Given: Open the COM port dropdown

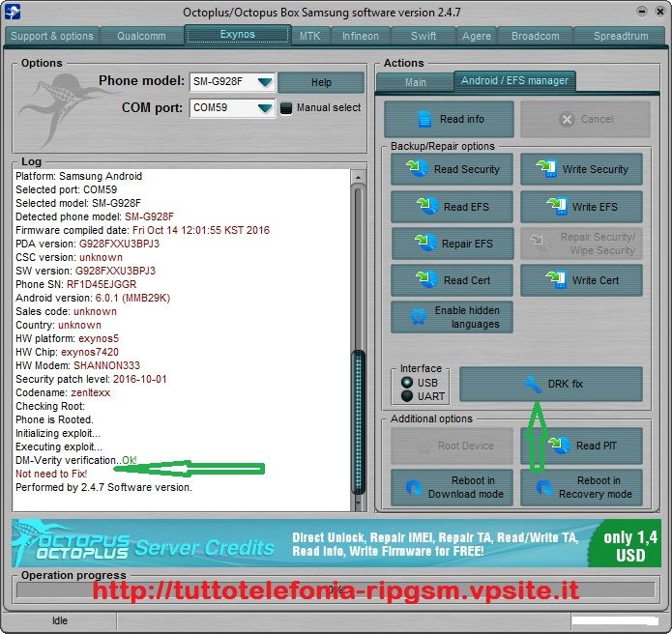Looking at the screenshot, I should click(265, 107).
